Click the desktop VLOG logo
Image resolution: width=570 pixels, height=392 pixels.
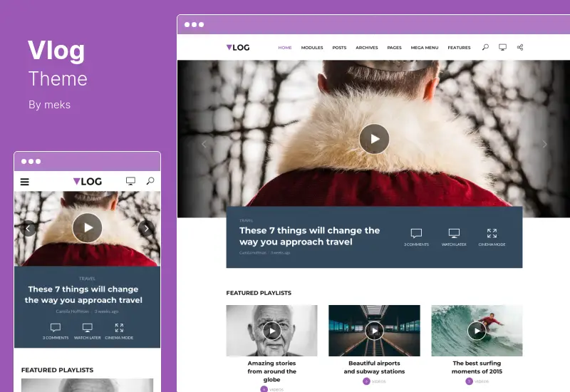tap(238, 47)
